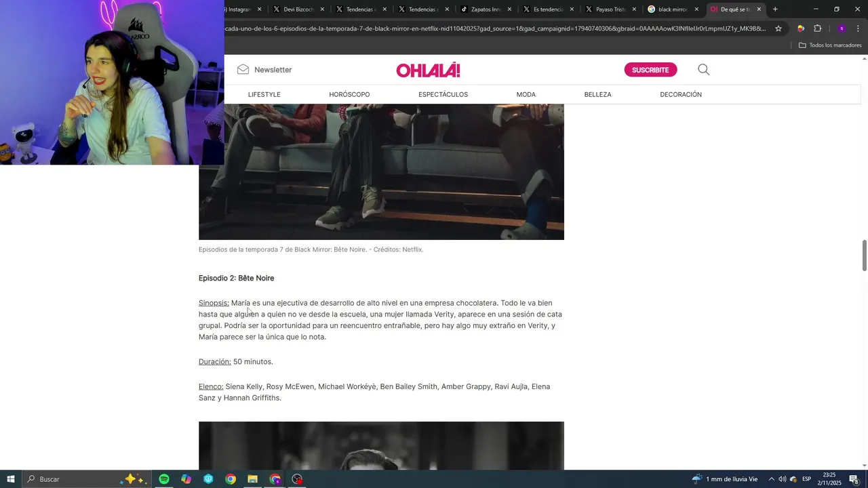Close the Devi Bizcoch tab

tap(322, 9)
